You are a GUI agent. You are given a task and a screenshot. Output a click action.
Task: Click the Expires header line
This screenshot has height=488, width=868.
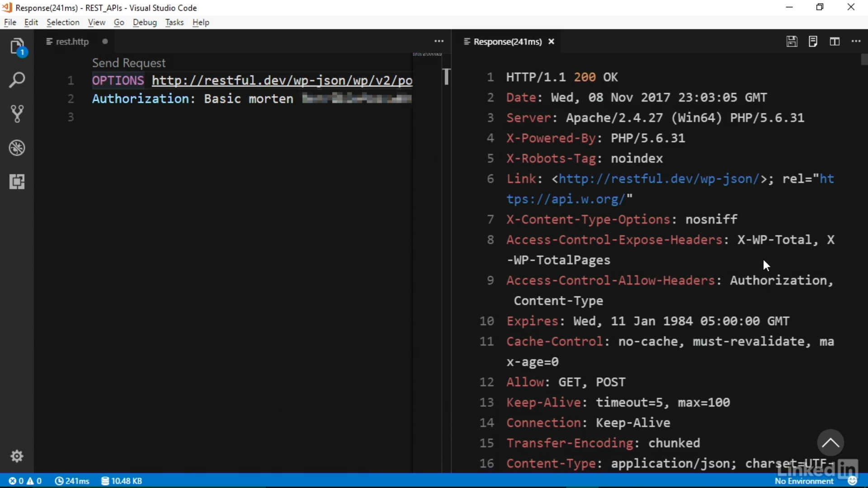648,321
